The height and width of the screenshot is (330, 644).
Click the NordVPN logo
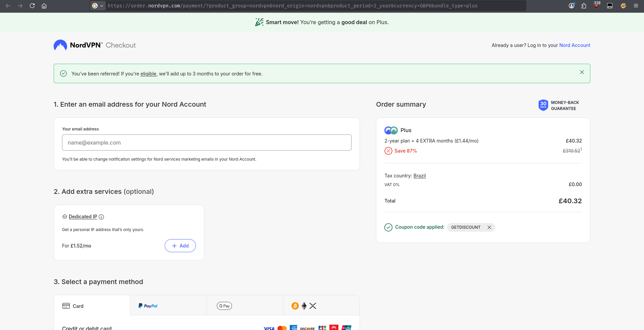click(x=77, y=45)
